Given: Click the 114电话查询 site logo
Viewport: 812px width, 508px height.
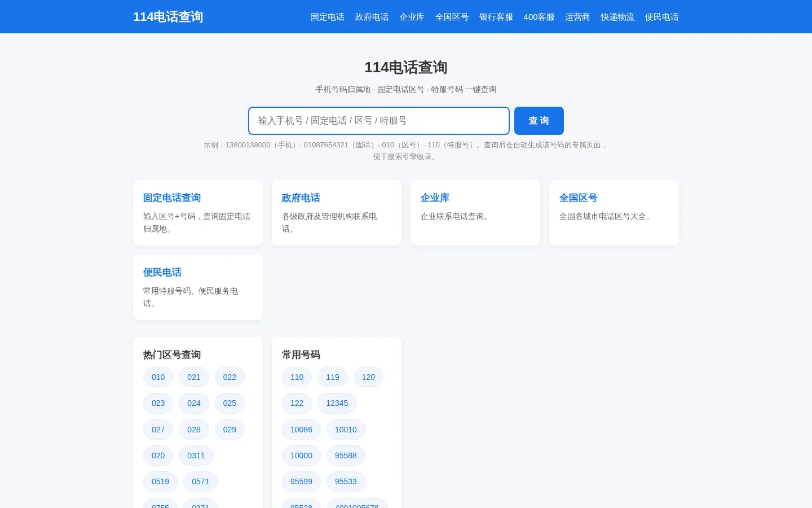Looking at the screenshot, I should click(x=168, y=17).
